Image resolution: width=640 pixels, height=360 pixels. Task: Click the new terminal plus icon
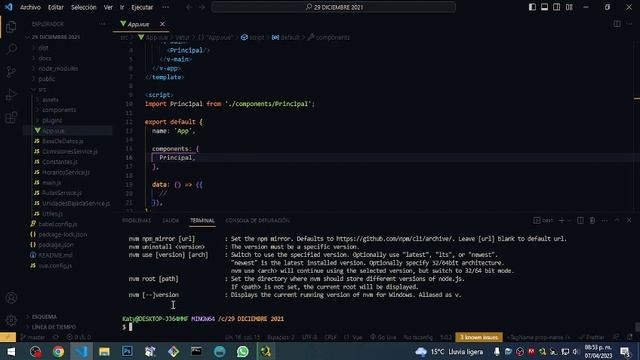tap(561, 220)
